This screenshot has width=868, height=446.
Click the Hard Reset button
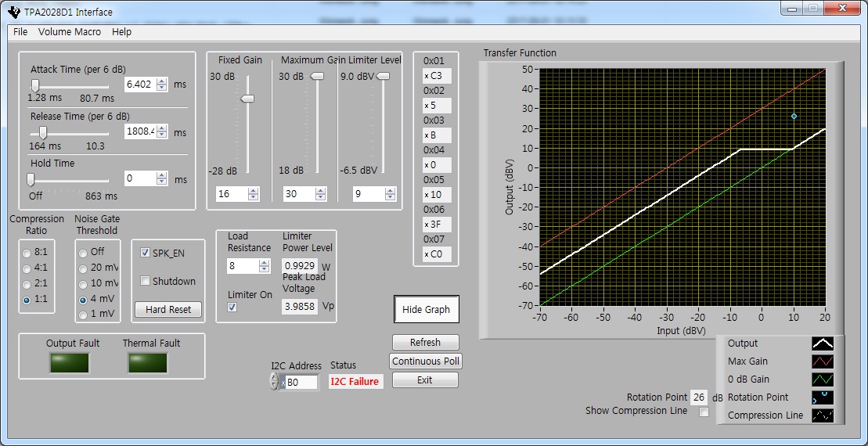[168, 310]
